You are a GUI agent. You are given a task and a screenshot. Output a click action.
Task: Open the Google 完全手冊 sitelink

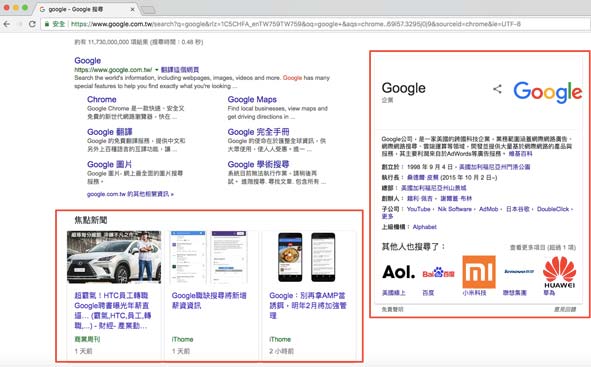click(259, 132)
